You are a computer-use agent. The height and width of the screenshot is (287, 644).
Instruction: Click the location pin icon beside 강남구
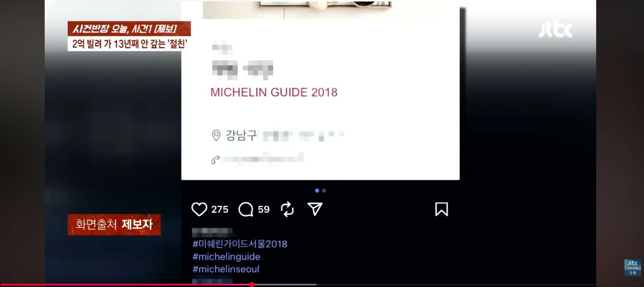click(216, 135)
